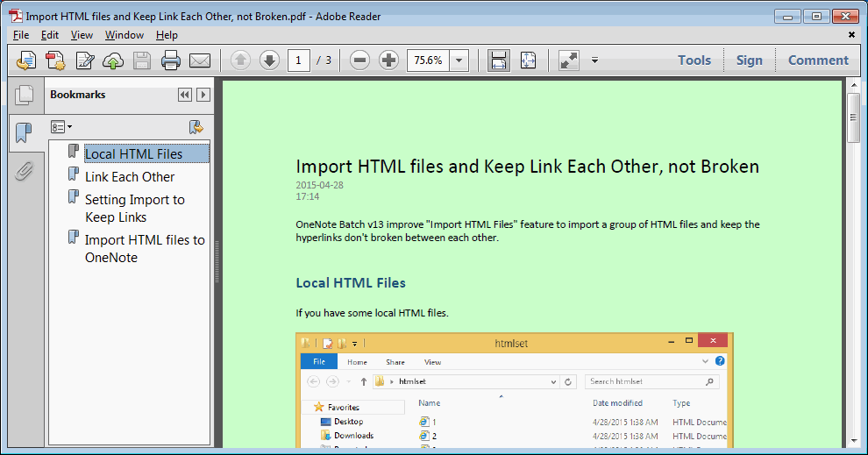Click the page number input field
The image size is (868, 455).
(x=298, y=60)
